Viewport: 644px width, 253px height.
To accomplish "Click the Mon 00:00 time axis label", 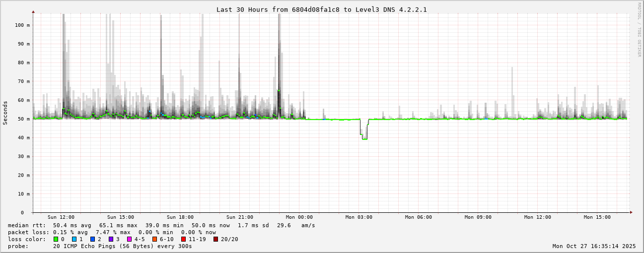I will tap(299, 217).
